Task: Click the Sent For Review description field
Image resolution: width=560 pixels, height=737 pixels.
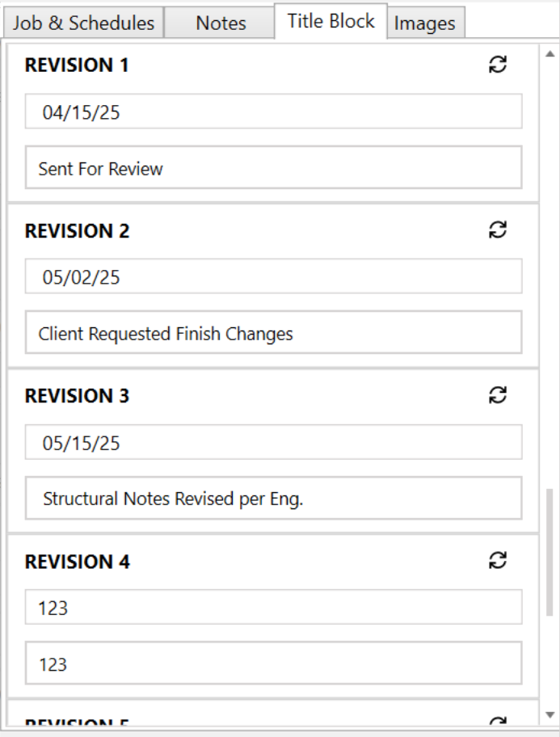Action: point(274,167)
